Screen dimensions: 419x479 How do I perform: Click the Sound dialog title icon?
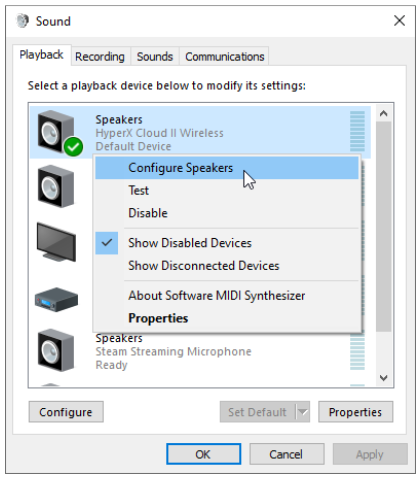click(23, 21)
